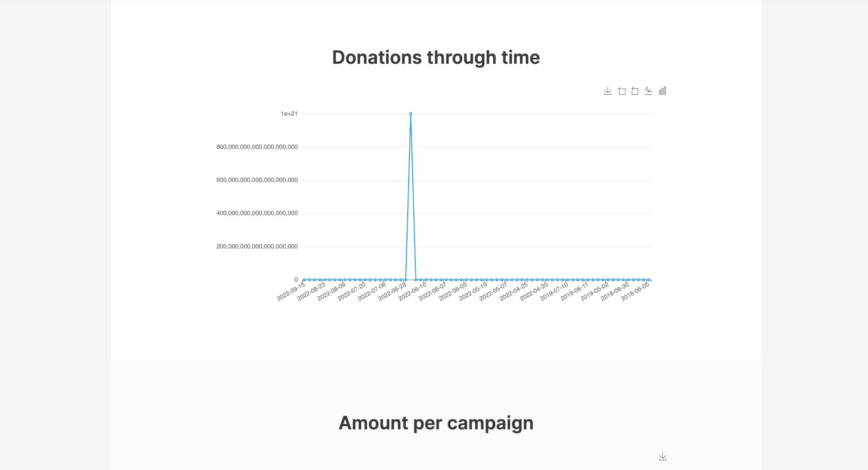Viewport: 868px width, 470px height.
Task: Select the 2019-07-10 x-axis label
Action: point(554,292)
